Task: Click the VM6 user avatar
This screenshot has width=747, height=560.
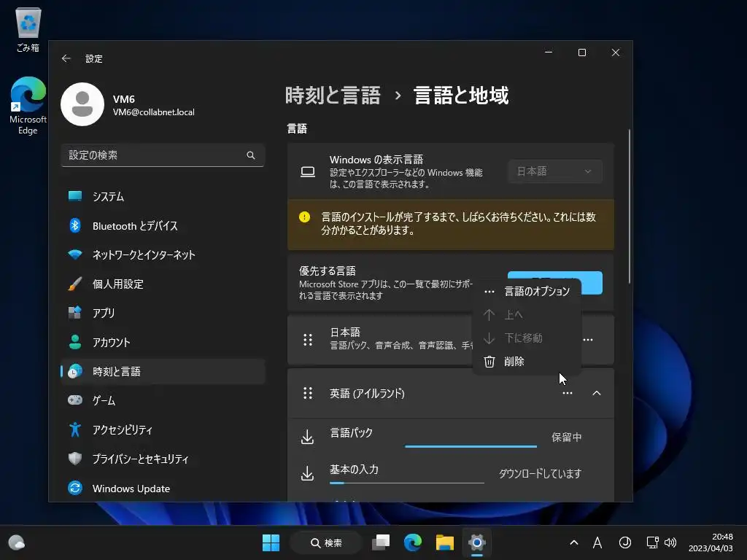Action: (82, 104)
